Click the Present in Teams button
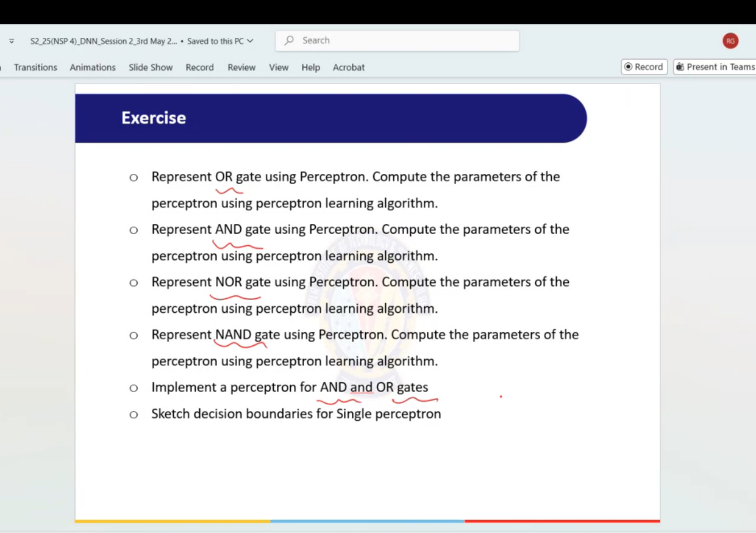Screen dimensions: 756x533 (x=715, y=67)
